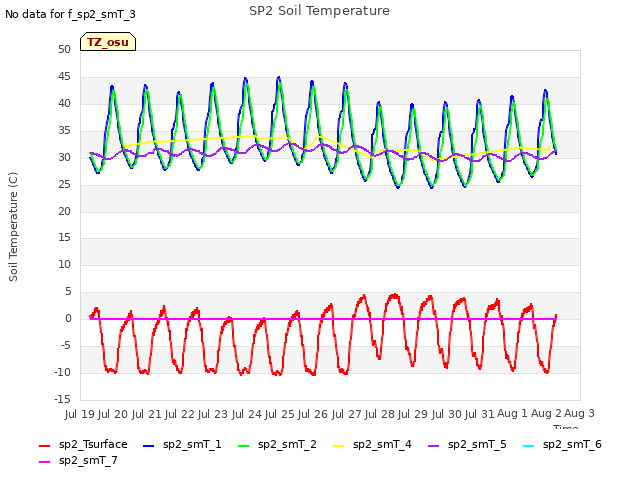The image size is (640, 480).
Task: Click the -10 value on y-axis
Action: point(62,373)
